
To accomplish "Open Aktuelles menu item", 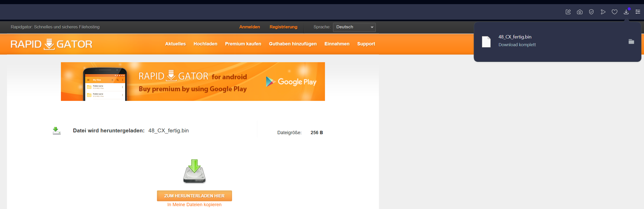I will 176,44.
